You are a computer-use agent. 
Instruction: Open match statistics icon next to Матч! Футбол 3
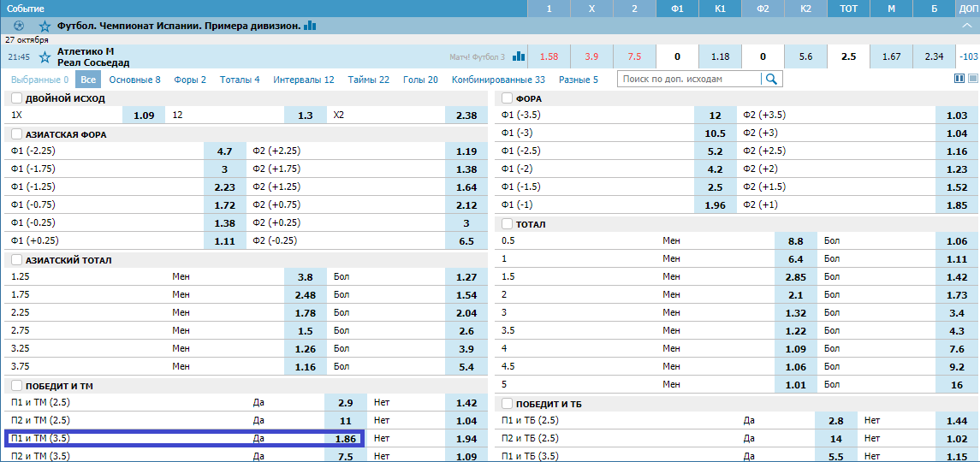click(x=518, y=56)
